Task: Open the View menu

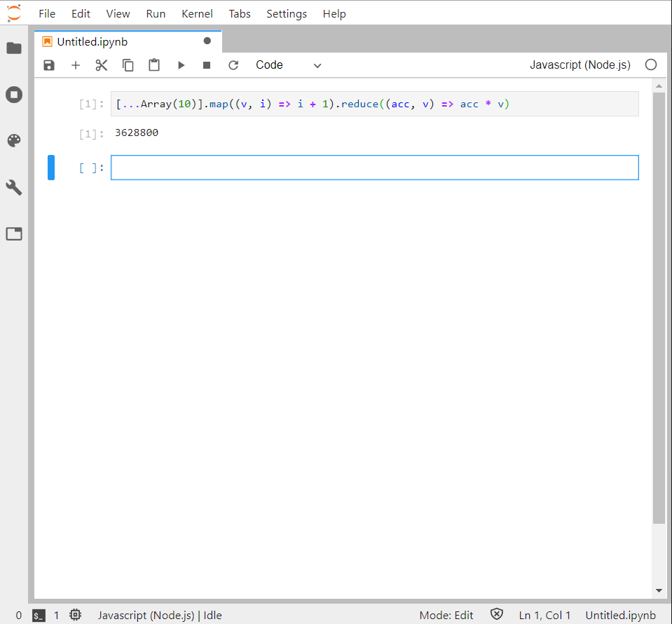Action: pos(118,14)
